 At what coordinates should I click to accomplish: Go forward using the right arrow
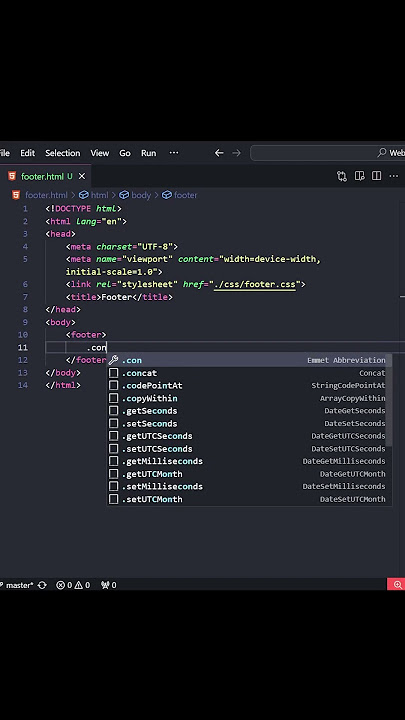[236, 153]
